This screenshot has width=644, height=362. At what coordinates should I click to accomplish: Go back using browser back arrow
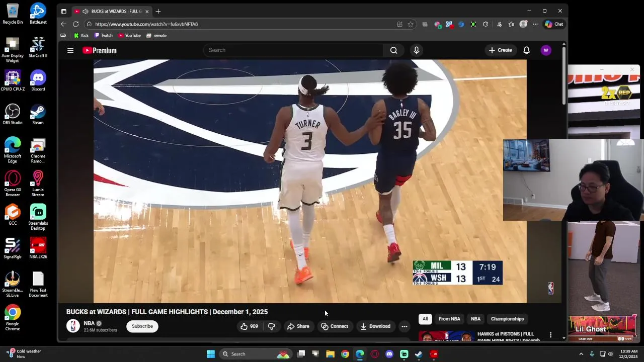tap(63, 24)
